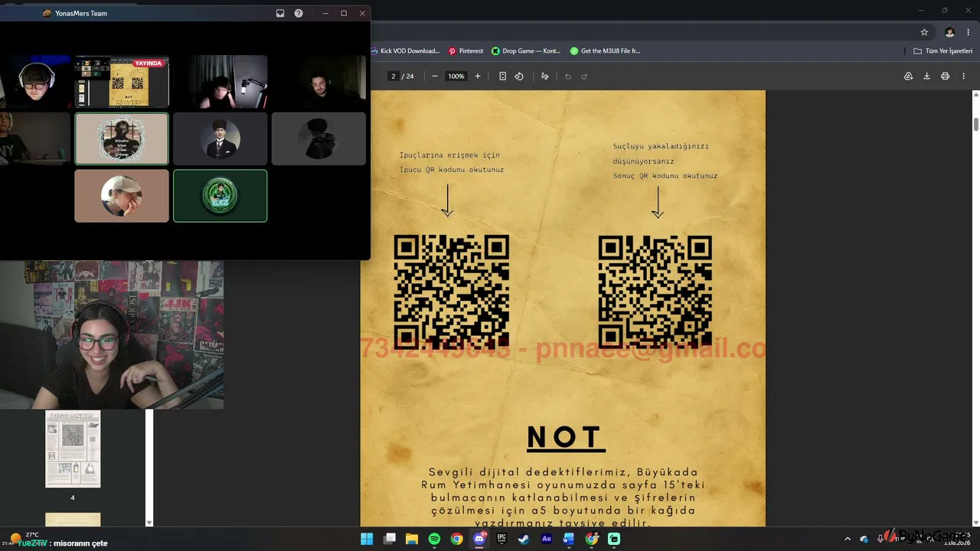This screenshot has height=551, width=980.
Task: Select the video tile with the desk microphone
Action: (220, 82)
